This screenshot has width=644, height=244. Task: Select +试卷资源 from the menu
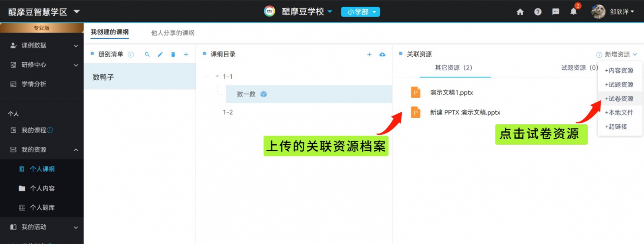click(619, 98)
